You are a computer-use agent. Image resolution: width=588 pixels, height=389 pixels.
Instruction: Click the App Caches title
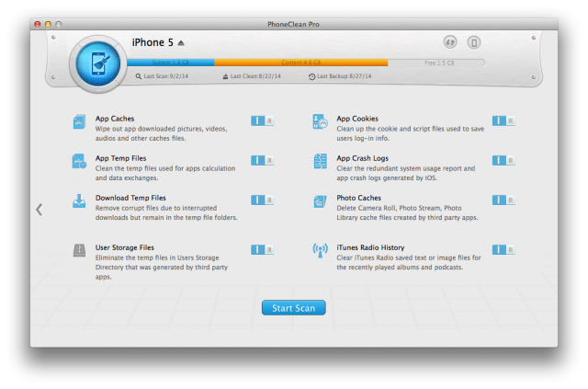coord(115,119)
